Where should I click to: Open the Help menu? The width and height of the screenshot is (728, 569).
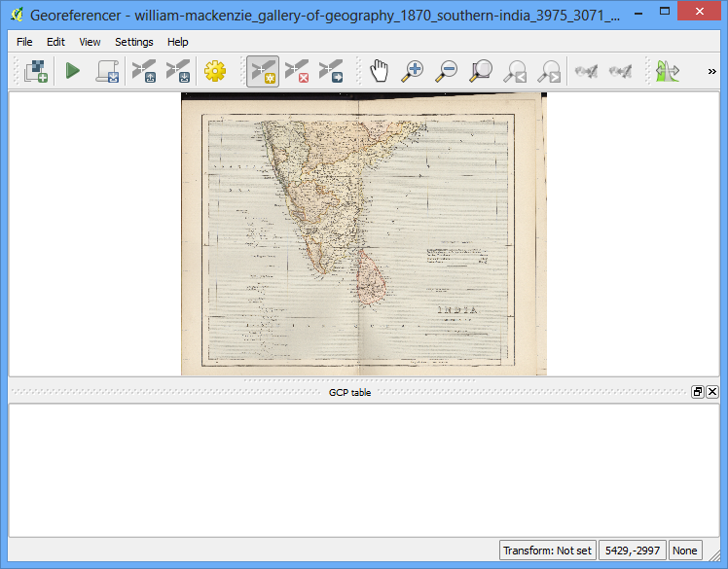click(177, 42)
